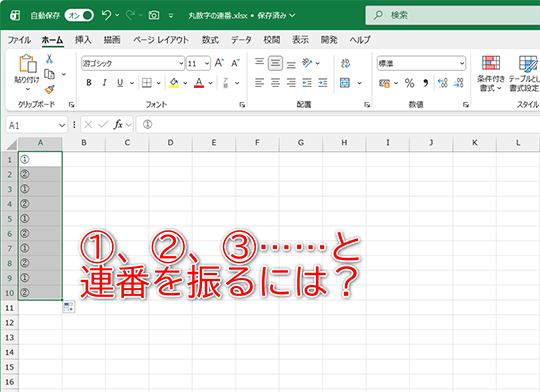
Task: Click the Percent Style icon
Action: pos(409,83)
